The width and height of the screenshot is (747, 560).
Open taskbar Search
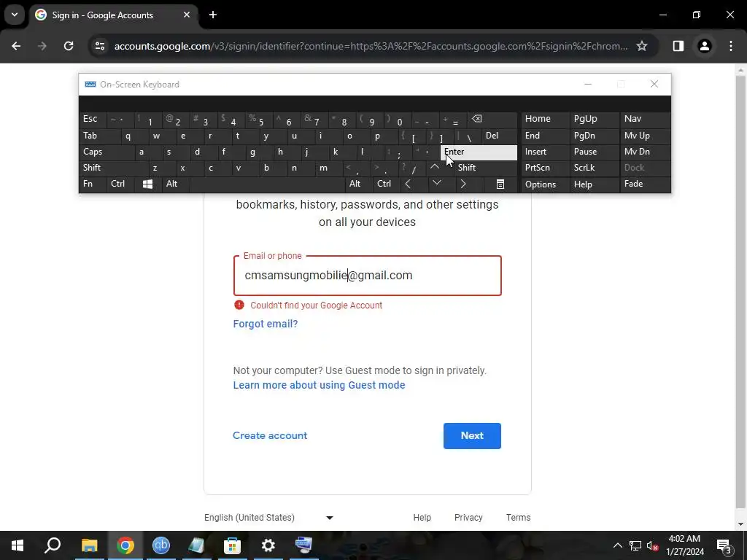click(53, 545)
